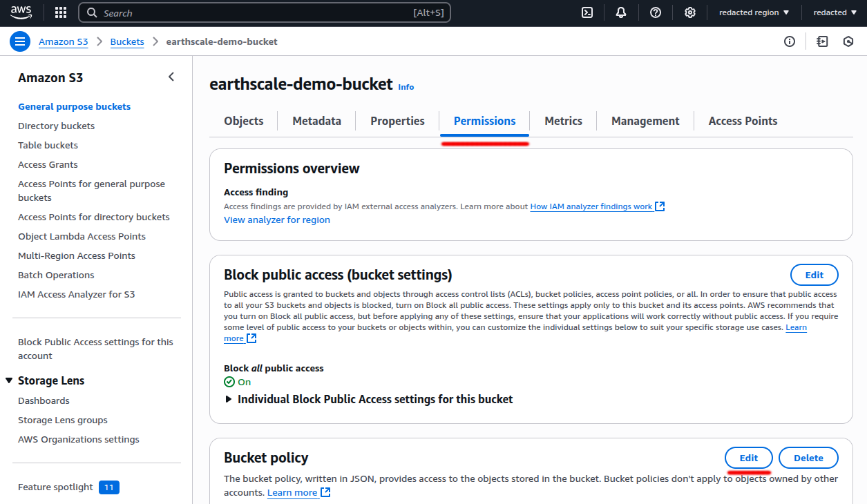Click the earthscale-demo-bucket breadcrumb text

222,41
